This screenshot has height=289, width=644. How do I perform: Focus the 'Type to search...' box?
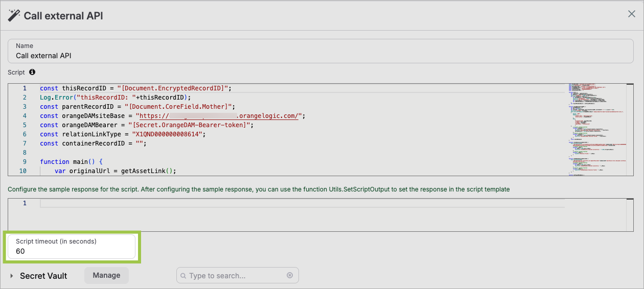pyautogui.click(x=237, y=276)
